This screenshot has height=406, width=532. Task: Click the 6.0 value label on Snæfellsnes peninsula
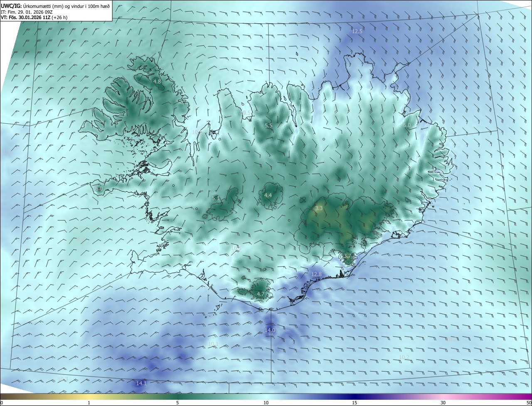(99, 188)
